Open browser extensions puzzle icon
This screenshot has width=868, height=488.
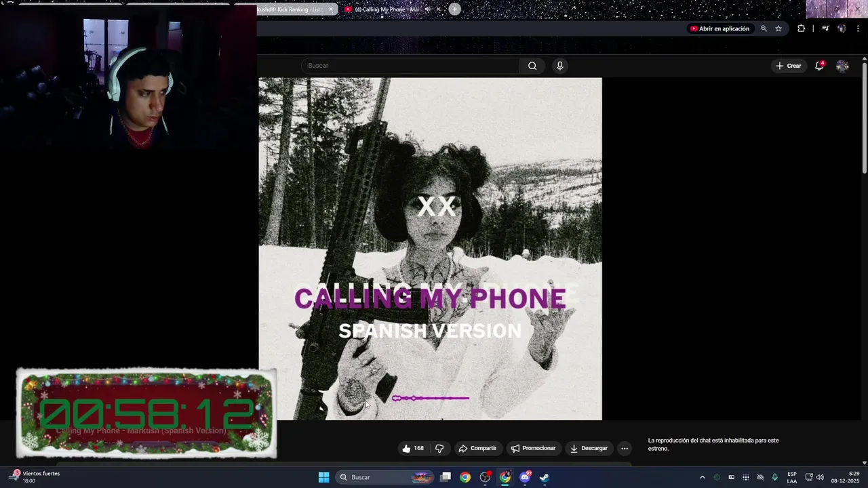[x=801, y=28]
